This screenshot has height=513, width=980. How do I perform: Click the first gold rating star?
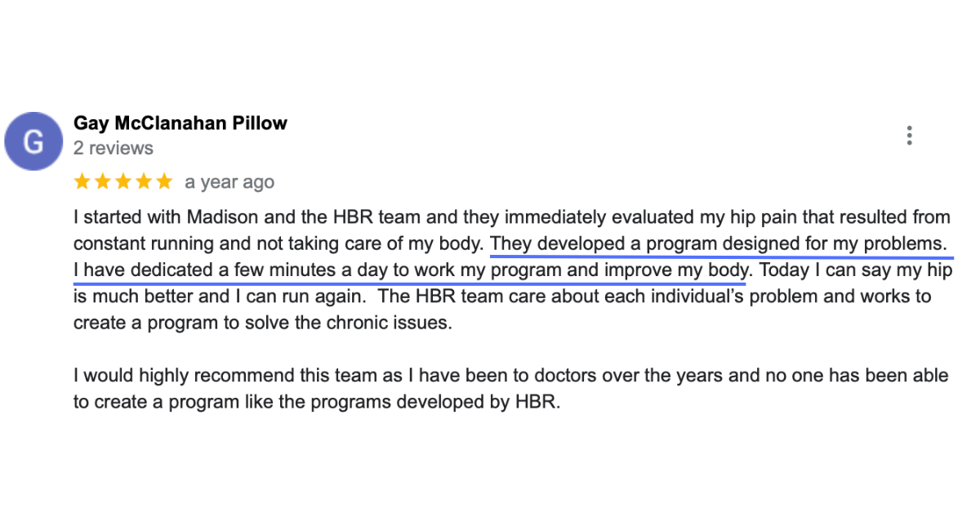[x=82, y=181]
